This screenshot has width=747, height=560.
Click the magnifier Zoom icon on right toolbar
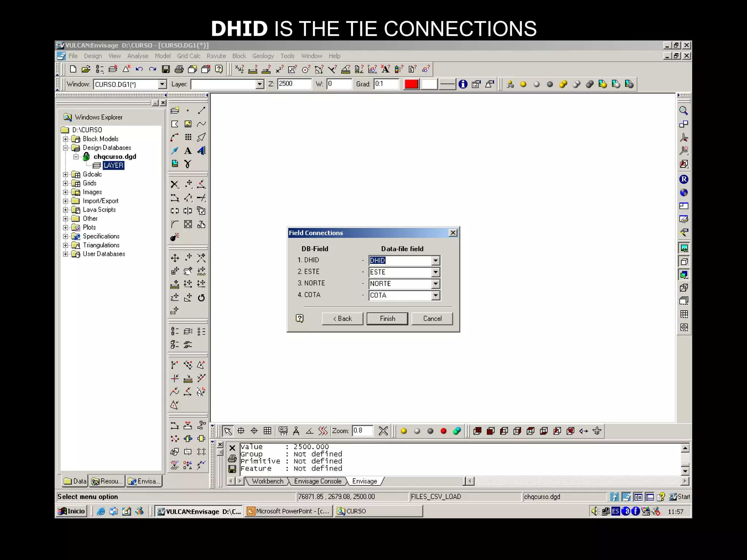pyautogui.click(x=684, y=111)
